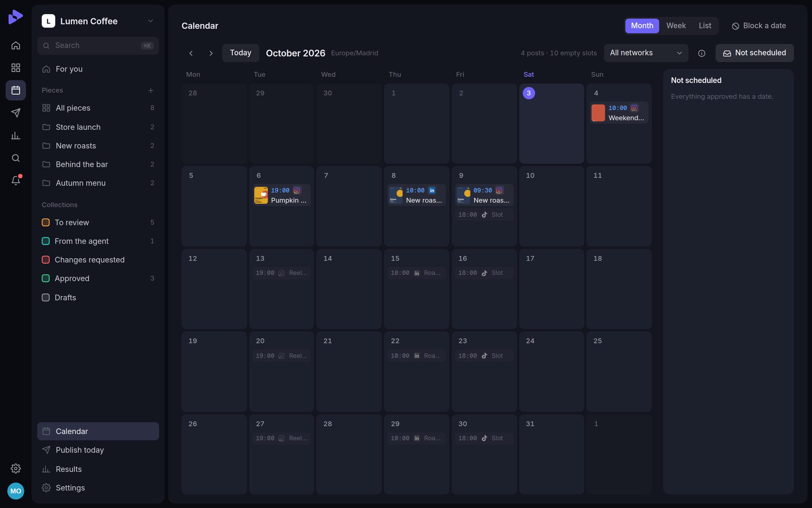Open the Pumpkin post on October 6
812x508 pixels.
point(281,195)
